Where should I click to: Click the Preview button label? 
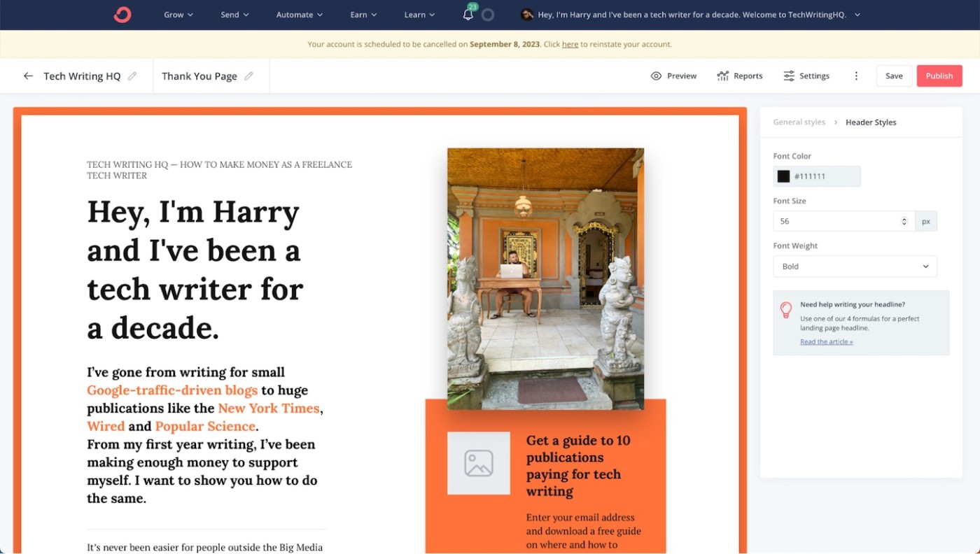point(682,76)
